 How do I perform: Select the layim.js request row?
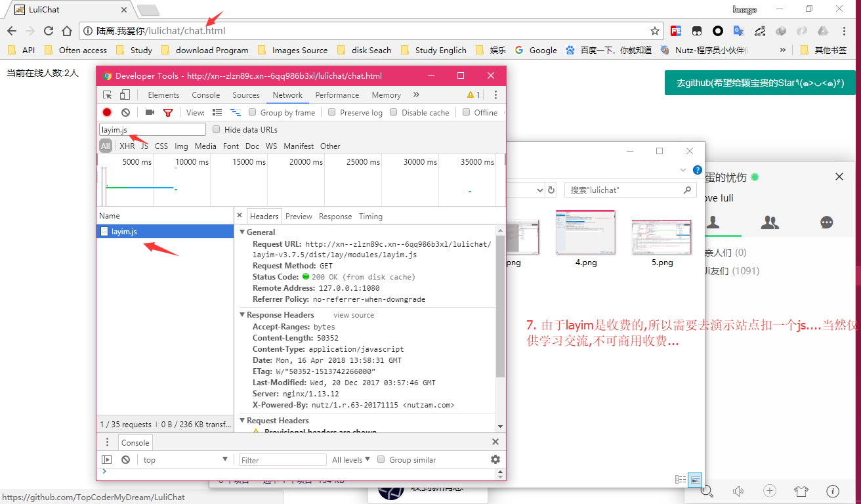[x=165, y=231]
